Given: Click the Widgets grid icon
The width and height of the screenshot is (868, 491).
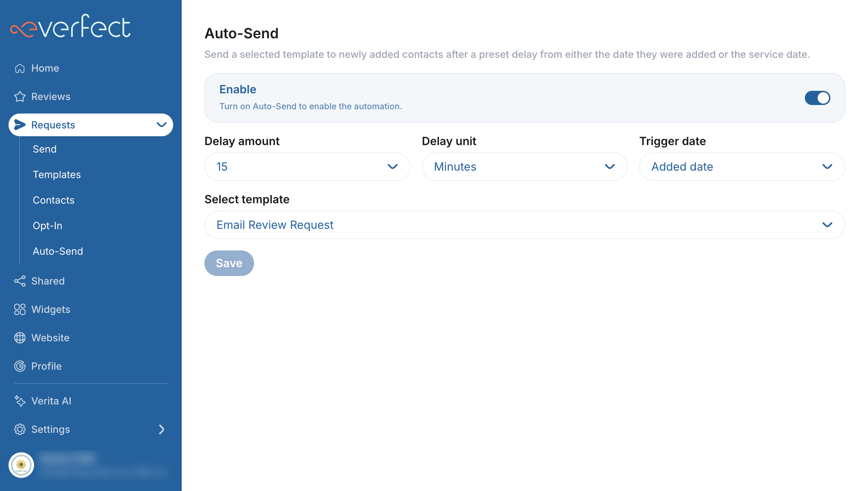Looking at the screenshot, I should 20,309.
